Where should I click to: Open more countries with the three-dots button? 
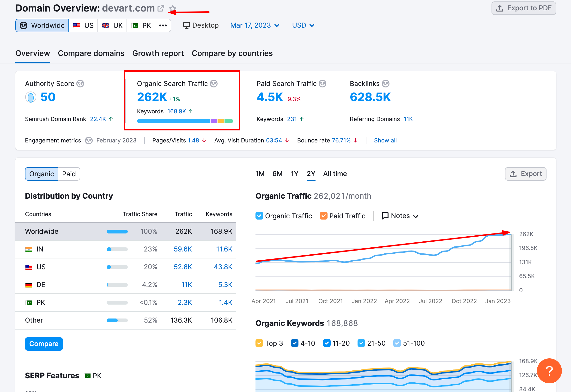coord(163,25)
